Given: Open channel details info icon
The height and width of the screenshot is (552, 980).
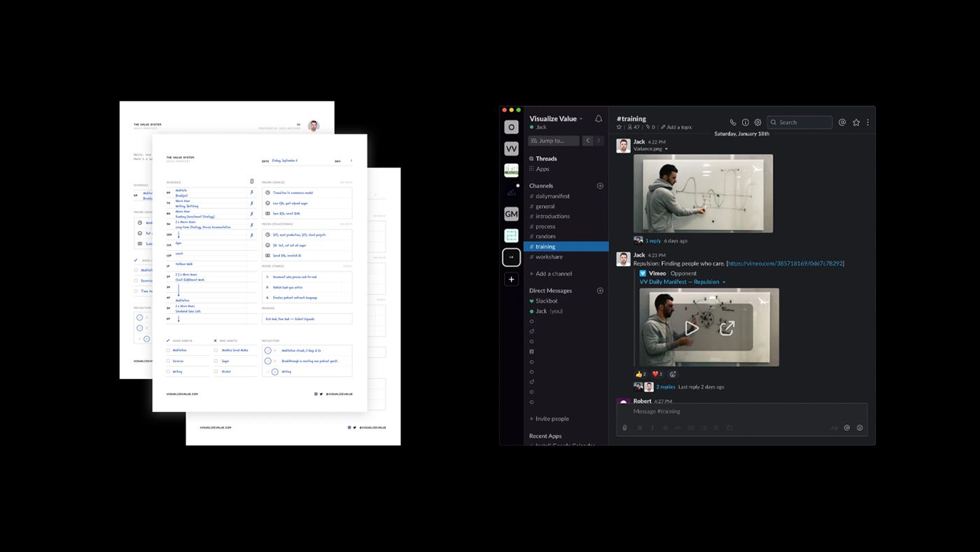Looking at the screenshot, I should click(745, 123).
